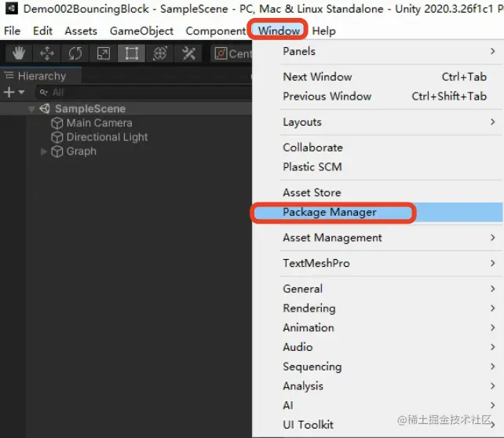The image size is (504, 438).
Task: Open the Assets menu
Action: 81,31
